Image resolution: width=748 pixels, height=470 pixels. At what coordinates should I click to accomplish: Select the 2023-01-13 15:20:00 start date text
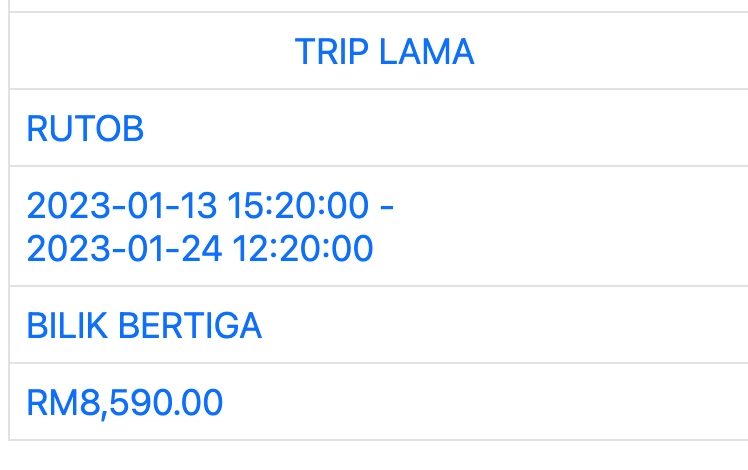(x=198, y=207)
